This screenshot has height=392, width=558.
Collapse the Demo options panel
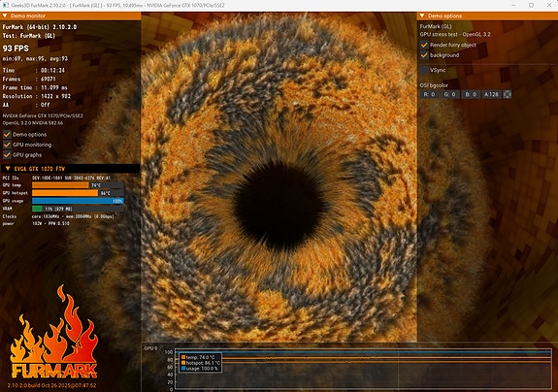(x=422, y=16)
